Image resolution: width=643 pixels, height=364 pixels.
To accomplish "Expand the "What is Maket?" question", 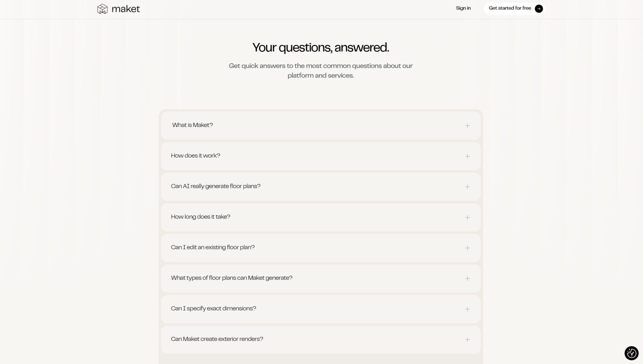I will (x=193, y=125).
